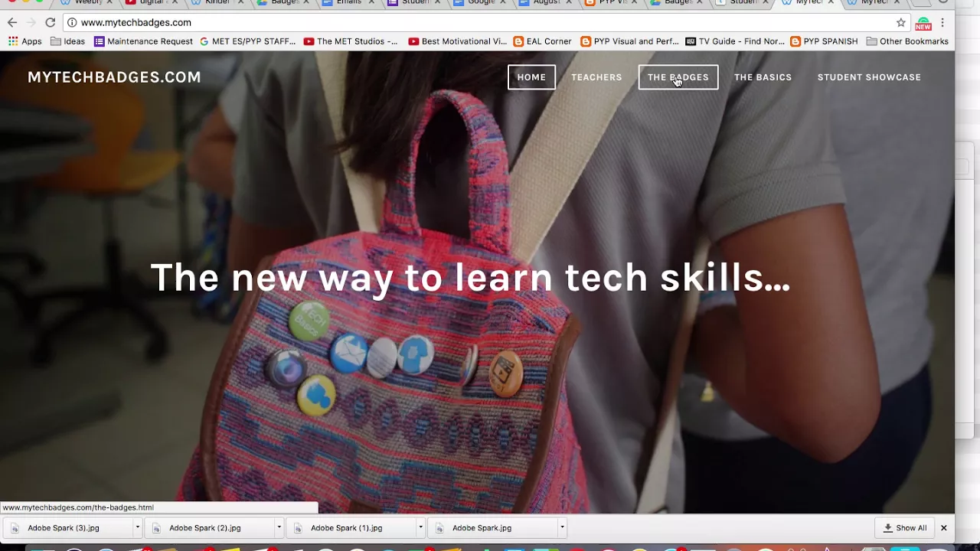Click Show All downloads button
The image size is (980, 551).
tap(904, 528)
